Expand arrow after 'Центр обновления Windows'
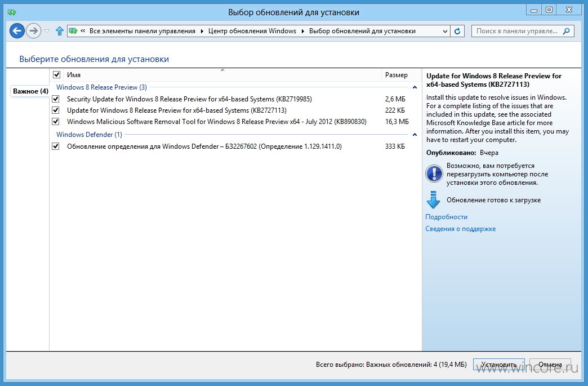This screenshot has width=588, height=386. point(302,31)
